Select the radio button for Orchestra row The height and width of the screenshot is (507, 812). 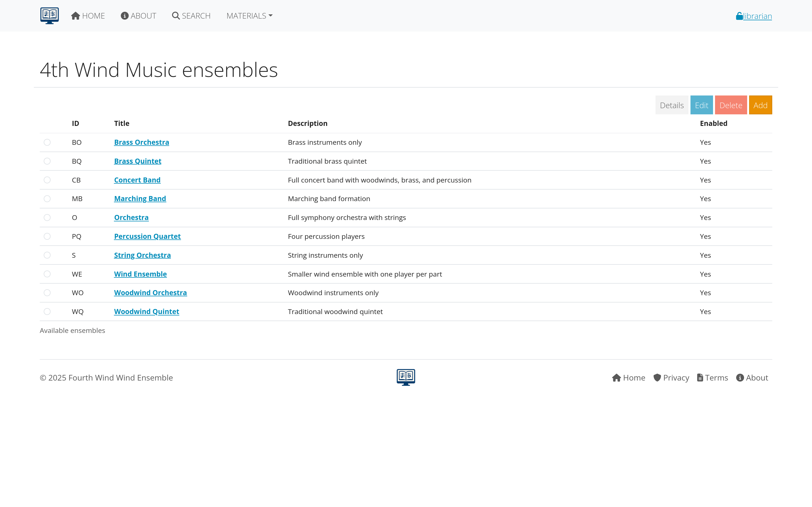pyautogui.click(x=47, y=217)
